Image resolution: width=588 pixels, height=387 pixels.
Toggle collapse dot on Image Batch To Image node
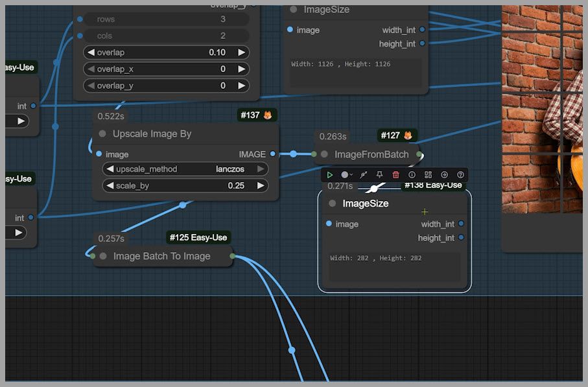click(103, 256)
